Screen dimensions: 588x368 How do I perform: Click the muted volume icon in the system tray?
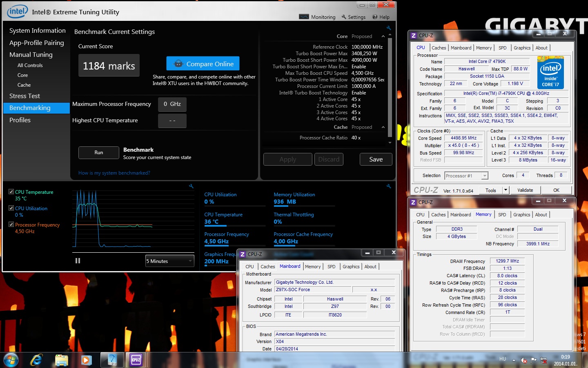pyautogui.click(x=524, y=360)
